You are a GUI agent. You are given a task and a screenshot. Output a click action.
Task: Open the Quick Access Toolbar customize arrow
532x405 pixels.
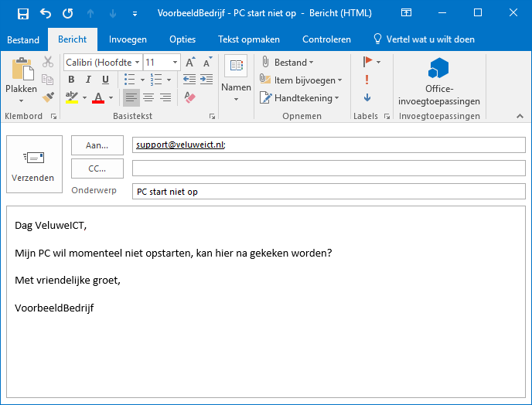pyautogui.click(x=135, y=14)
